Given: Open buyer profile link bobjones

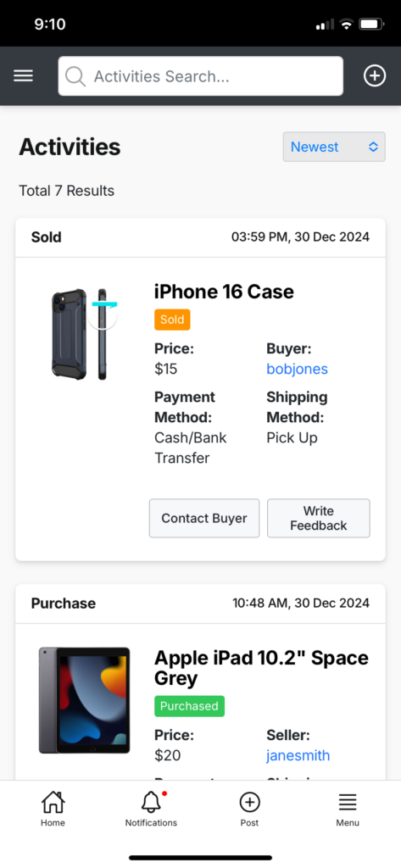Looking at the screenshot, I should [297, 369].
